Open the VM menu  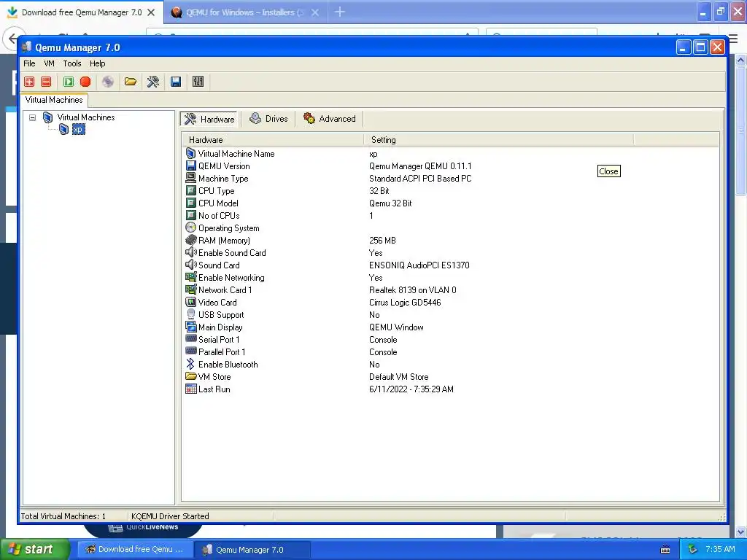(x=49, y=63)
